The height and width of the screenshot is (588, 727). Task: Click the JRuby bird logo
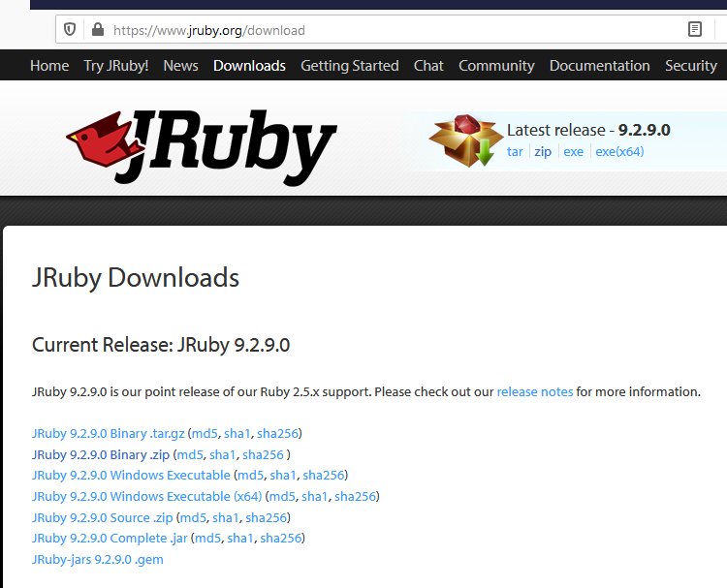(x=202, y=147)
